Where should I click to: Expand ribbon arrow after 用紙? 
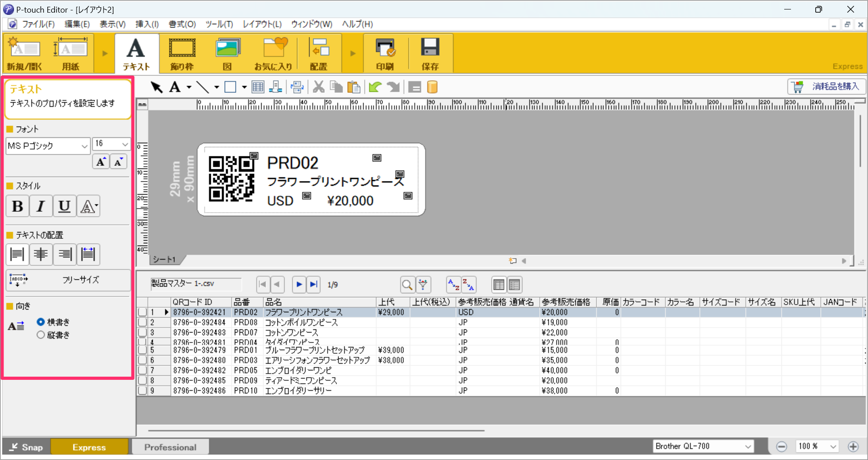click(105, 53)
